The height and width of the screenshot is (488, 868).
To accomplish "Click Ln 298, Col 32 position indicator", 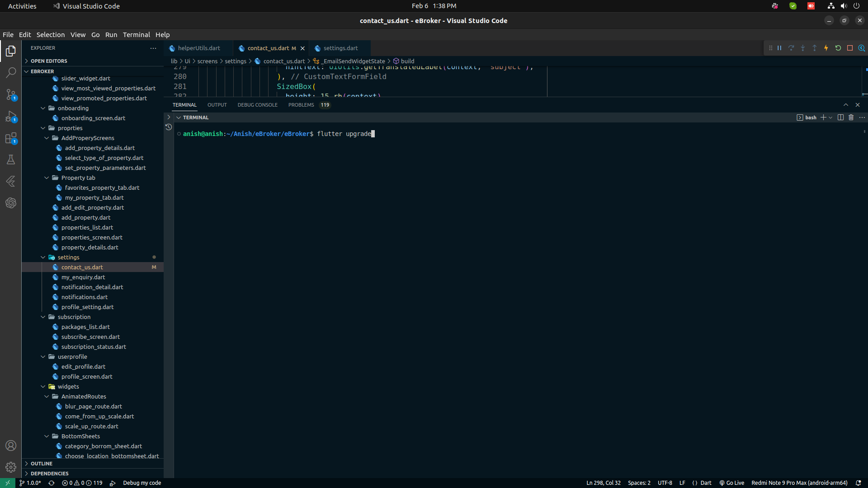I will pyautogui.click(x=604, y=483).
